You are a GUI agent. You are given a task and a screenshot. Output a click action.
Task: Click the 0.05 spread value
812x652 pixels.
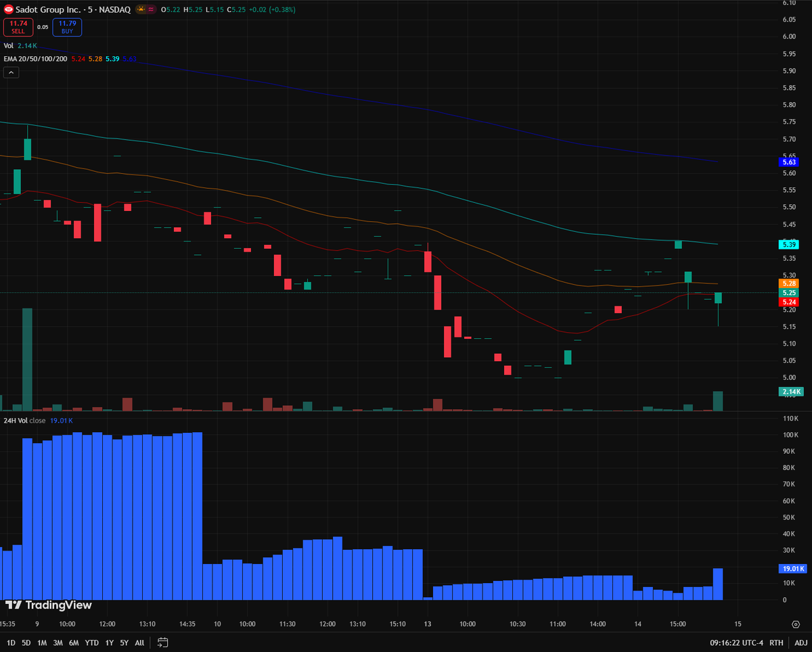coord(43,27)
